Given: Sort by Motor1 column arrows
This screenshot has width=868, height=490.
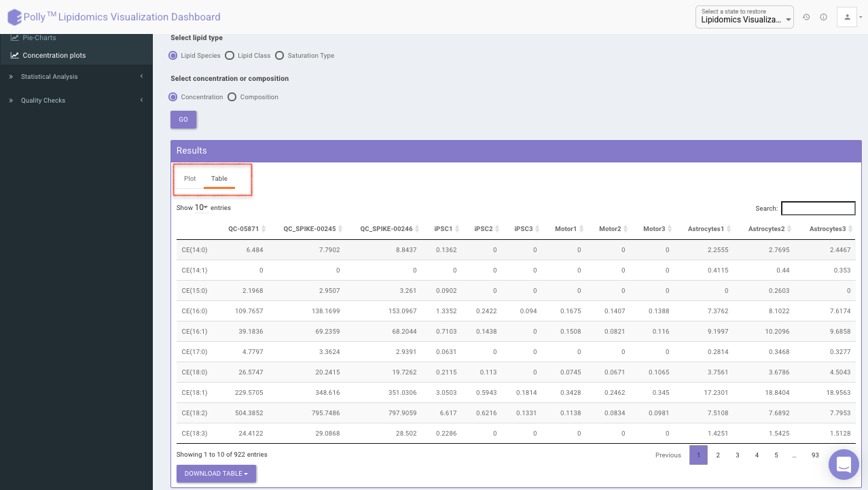Looking at the screenshot, I should pyautogui.click(x=581, y=229).
